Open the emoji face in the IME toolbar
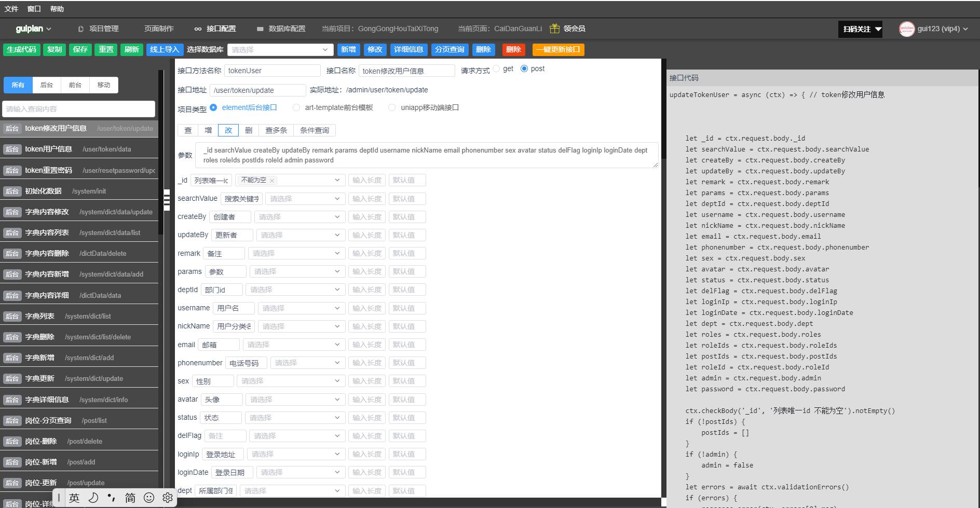The height and width of the screenshot is (508, 980). (149, 498)
